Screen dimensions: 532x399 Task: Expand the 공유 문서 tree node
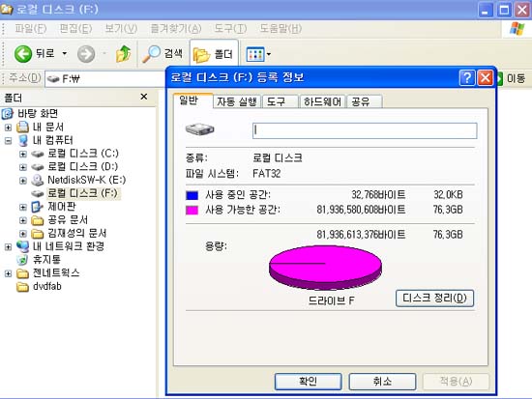point(23,220)
